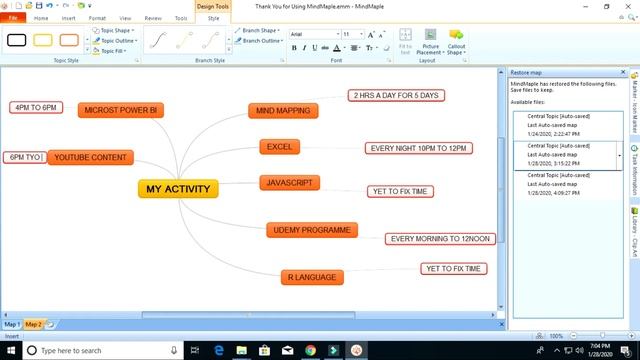Click the zoom in plus button
Screen dimensions: 640x360
pyautogui.click(x=631, y=336)
